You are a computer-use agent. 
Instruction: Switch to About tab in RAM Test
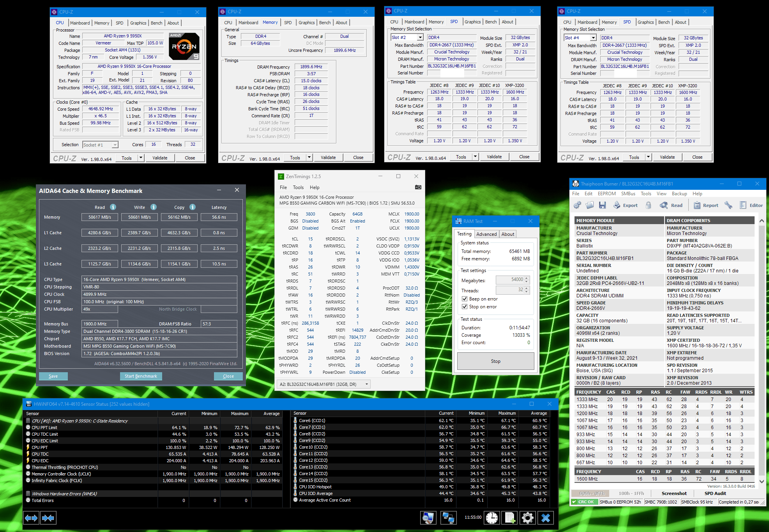tap(508, 234)
